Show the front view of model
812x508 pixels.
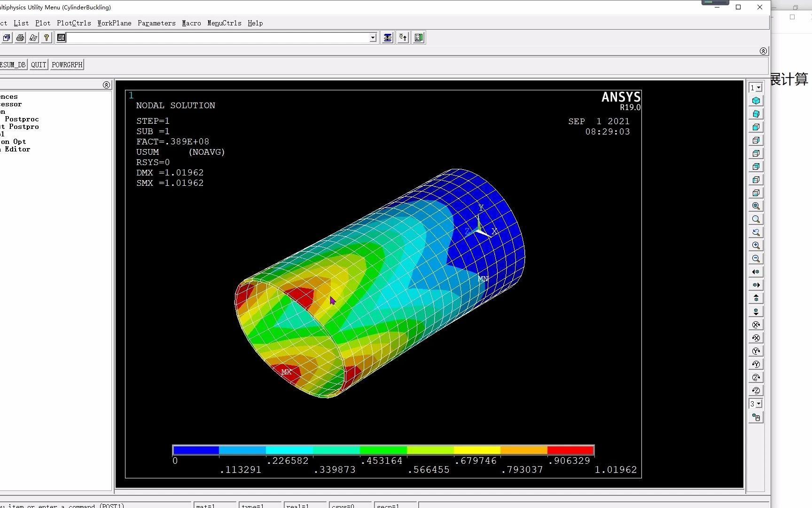pyautogui.click(x=756, y=127)
